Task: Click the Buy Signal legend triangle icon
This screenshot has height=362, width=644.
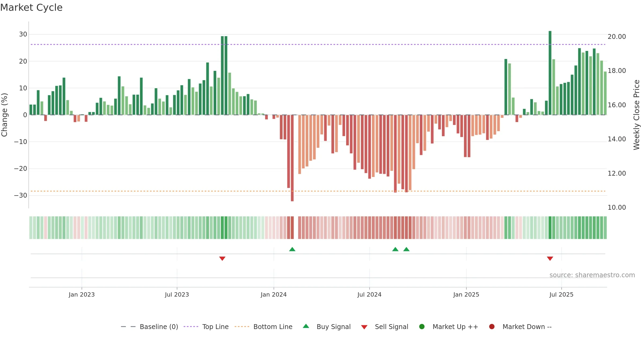Action: point(306,326)
